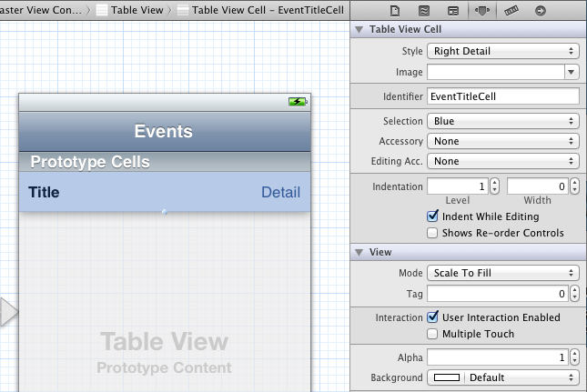
Task: Switch to the Size inspector ruler icon
Action: tap(511, 11)
